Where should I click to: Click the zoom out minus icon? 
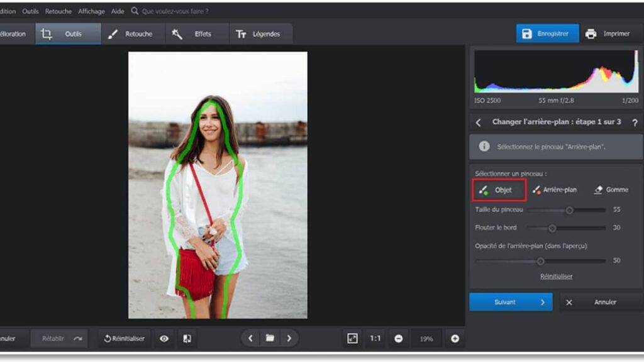(x=398, y=339)
